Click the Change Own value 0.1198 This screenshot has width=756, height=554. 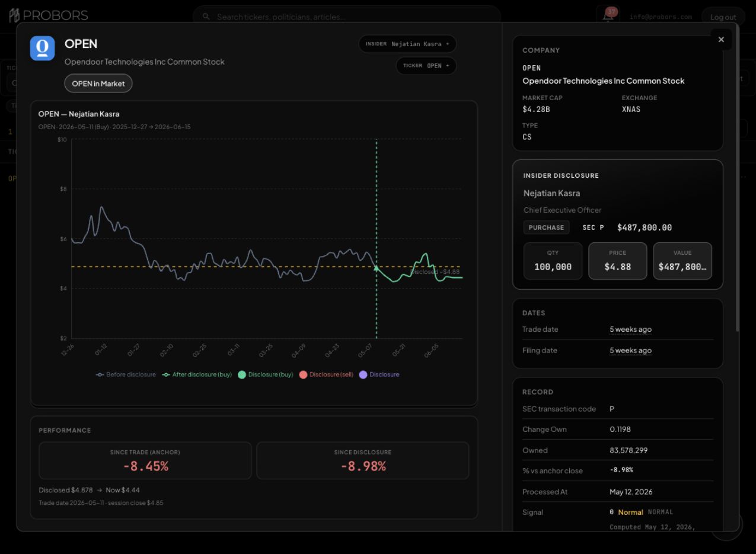click(621, 430)
